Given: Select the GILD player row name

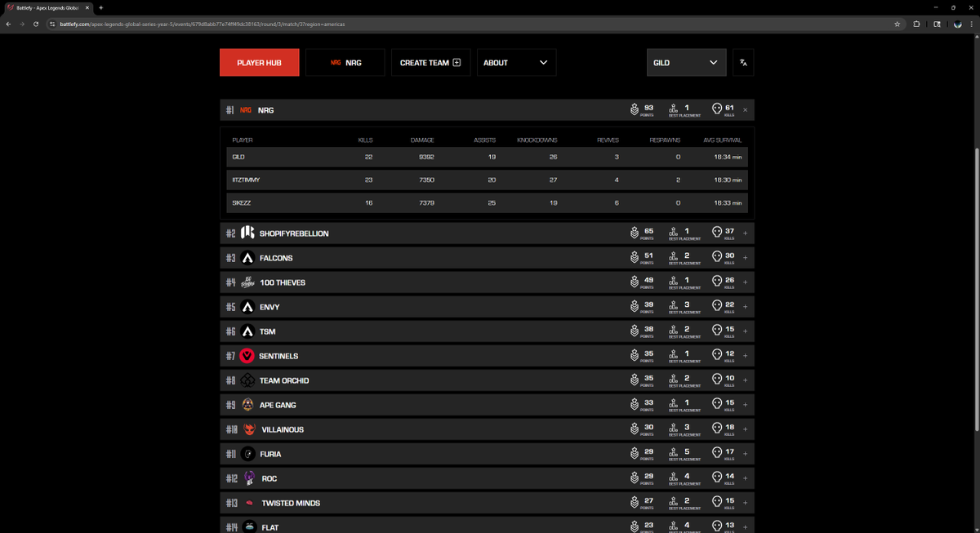Looking at the screenshot, I should click(x=238, y=157).
